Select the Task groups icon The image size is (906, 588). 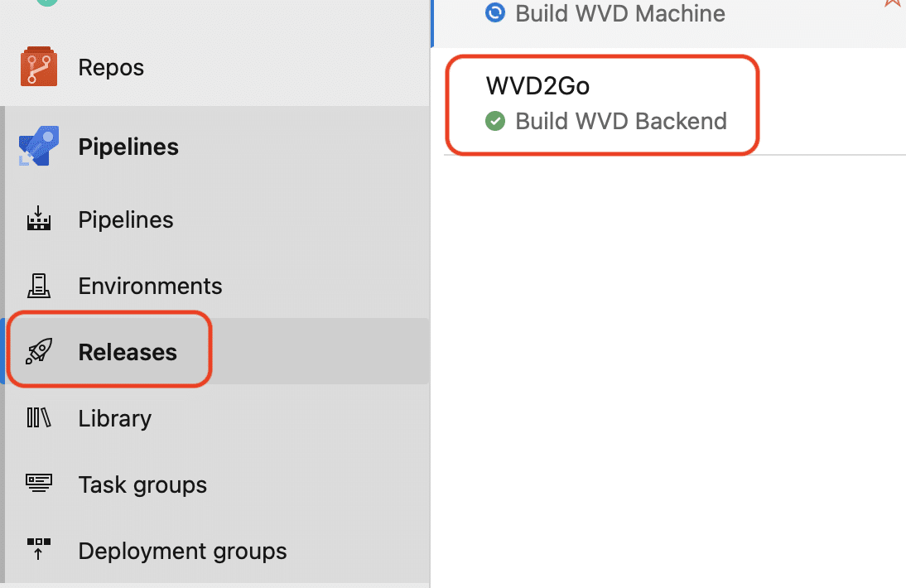pos(39,484)
